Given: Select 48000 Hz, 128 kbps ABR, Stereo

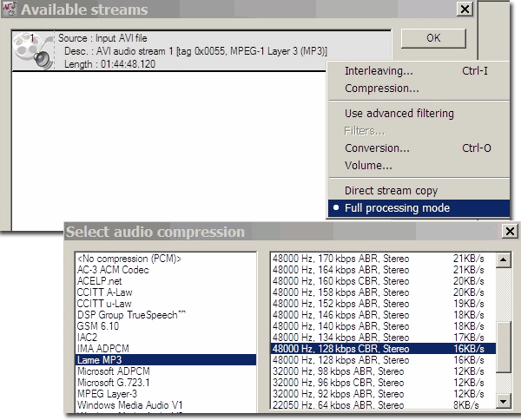Looking at the screenshot, I should [x=383, y=360].
